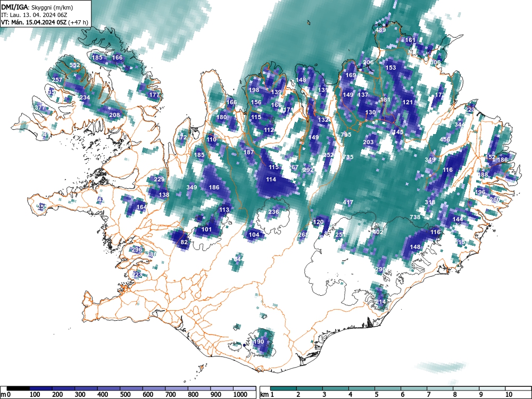
Task: Click the visibility value 214 in the southeast
Action: tap(380, 302)
